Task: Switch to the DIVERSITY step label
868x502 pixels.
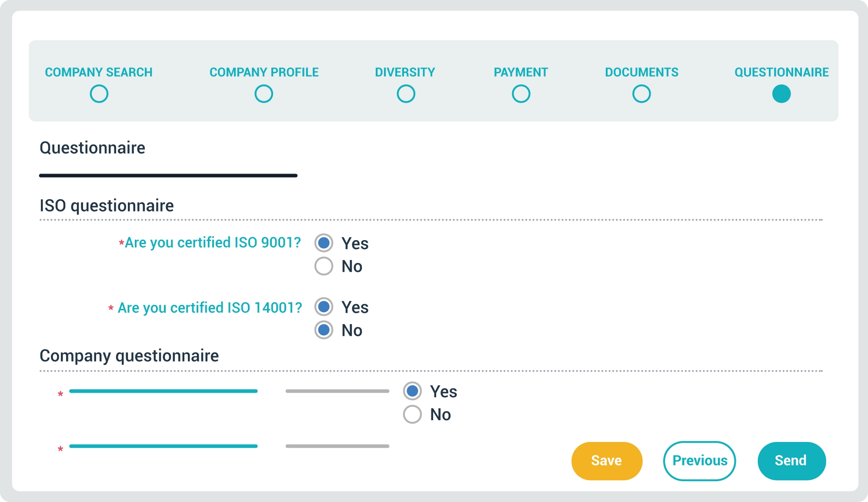Action: (x=405, y=72)
